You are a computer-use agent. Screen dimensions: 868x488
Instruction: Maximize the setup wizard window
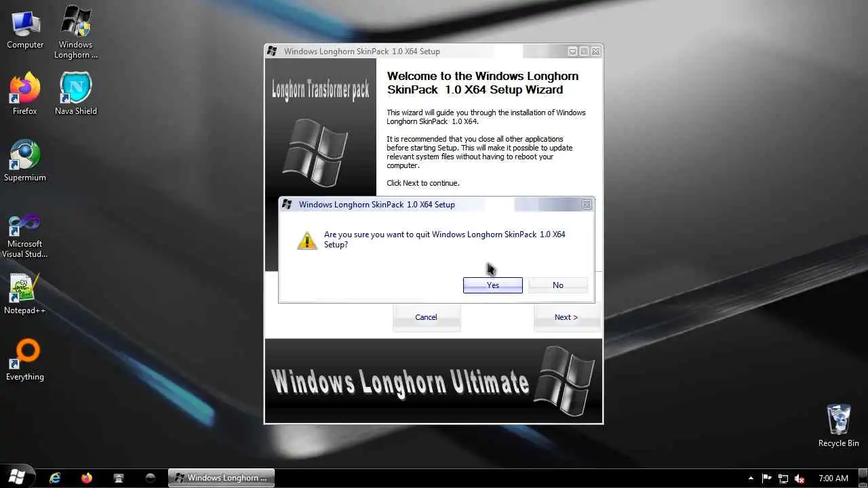point(584,52)
